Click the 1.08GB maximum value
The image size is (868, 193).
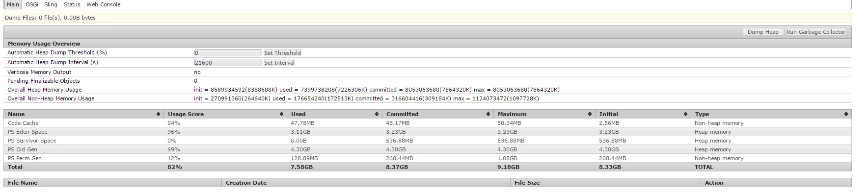click(507, 158)
